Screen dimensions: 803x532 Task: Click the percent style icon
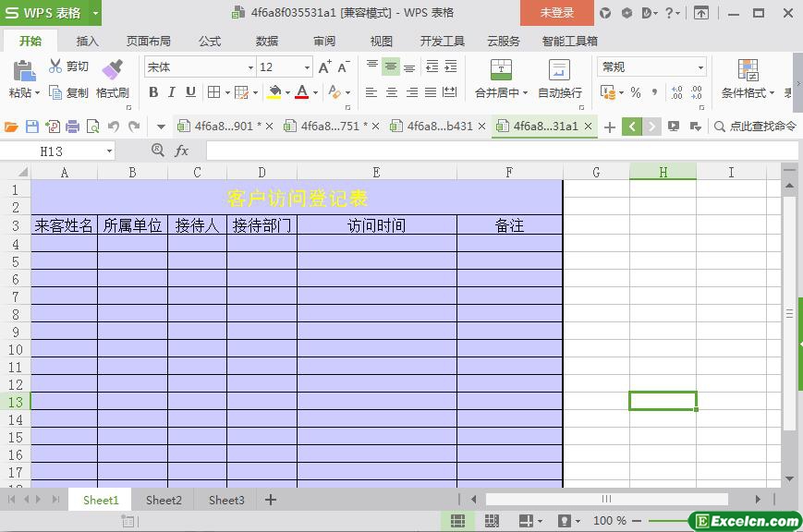click(636, 92)
